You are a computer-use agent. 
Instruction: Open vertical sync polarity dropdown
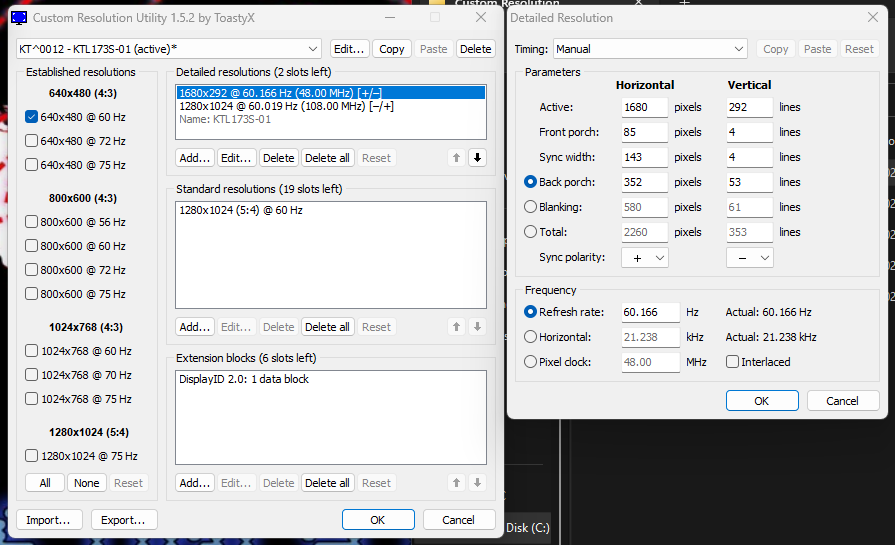click(x=750, y=257)
